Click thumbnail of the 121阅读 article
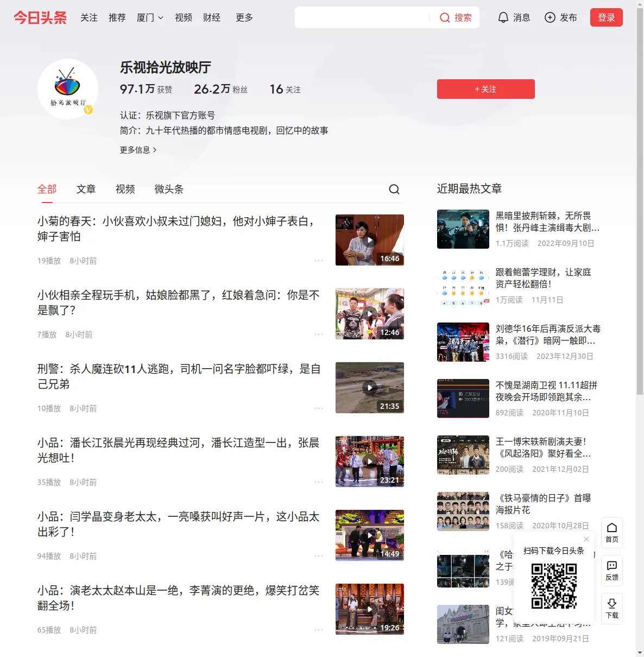Image resolution: width=644 pixels, height=657 pixels. tap(463, 624)
